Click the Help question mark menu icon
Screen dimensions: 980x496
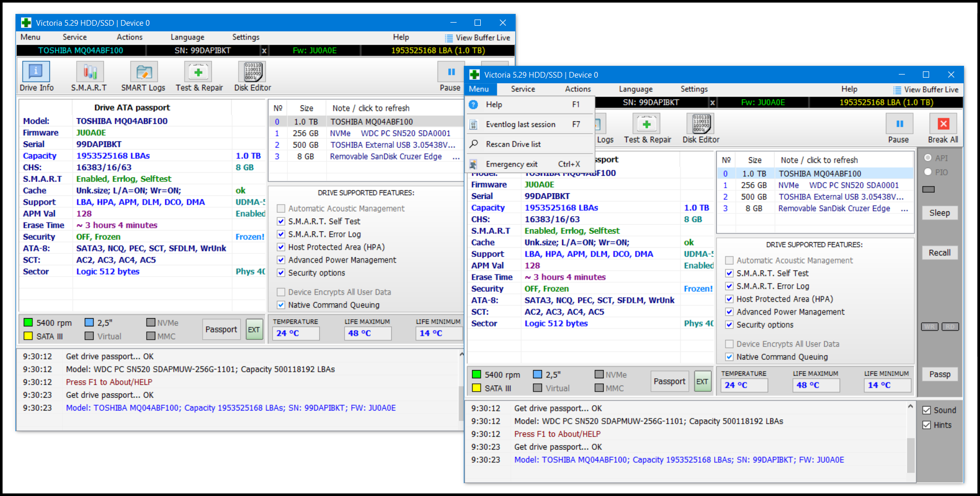coord(474,104)
